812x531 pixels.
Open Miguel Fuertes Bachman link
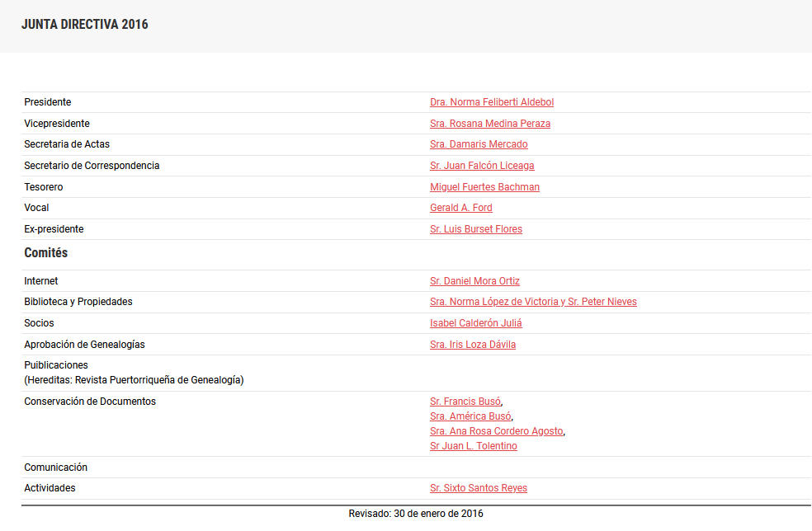(484, 187)
